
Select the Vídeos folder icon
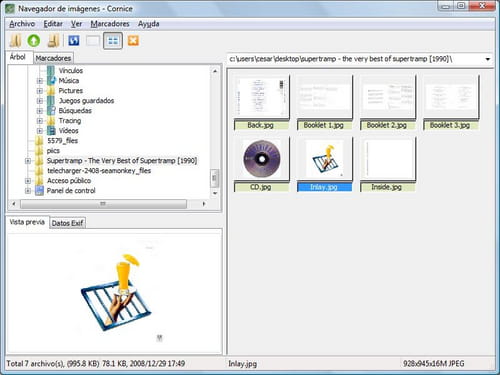(x=51, y=130)
